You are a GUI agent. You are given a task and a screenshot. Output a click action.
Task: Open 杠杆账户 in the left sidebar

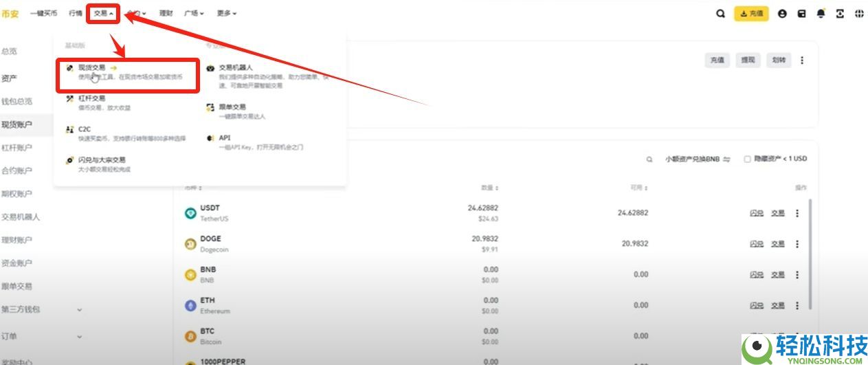[17, 148]
